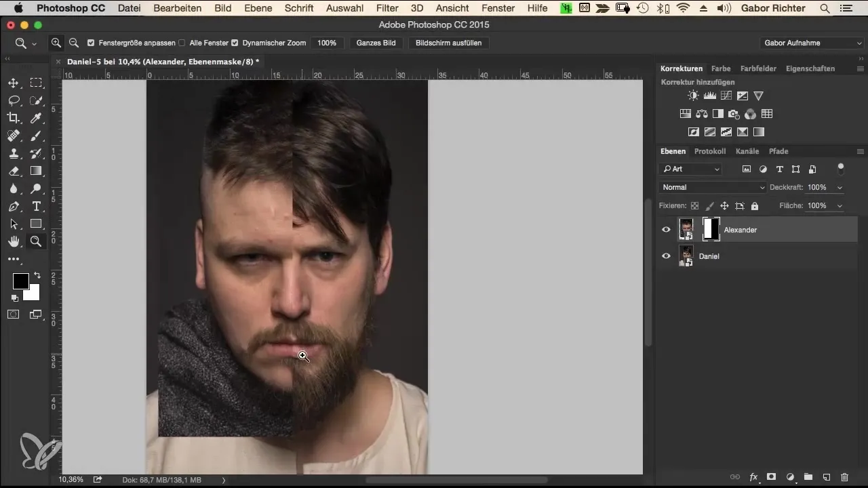Switch to the Eigenschaften tab
This screenshot has width=868, height=488.
pos(810,68)
